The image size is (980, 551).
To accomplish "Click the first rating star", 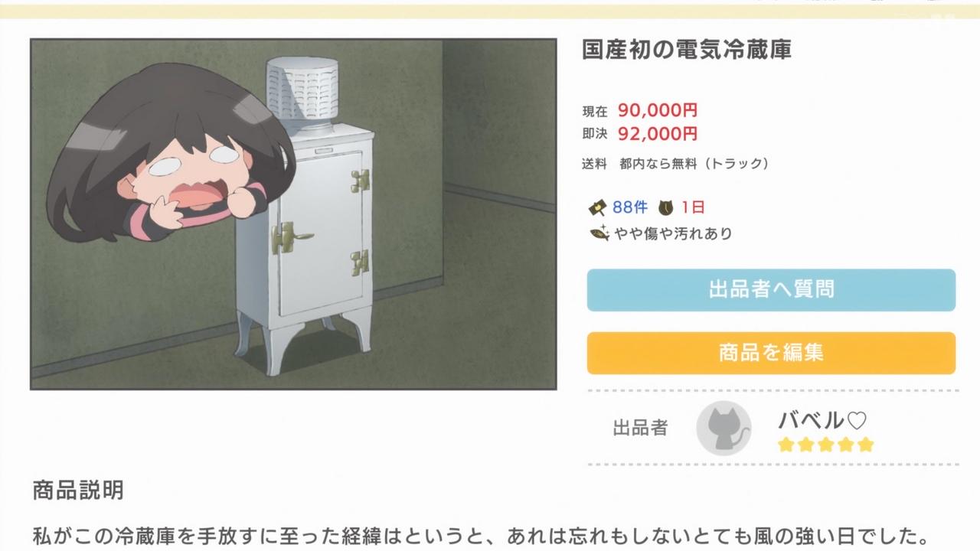I will [786, 445].
